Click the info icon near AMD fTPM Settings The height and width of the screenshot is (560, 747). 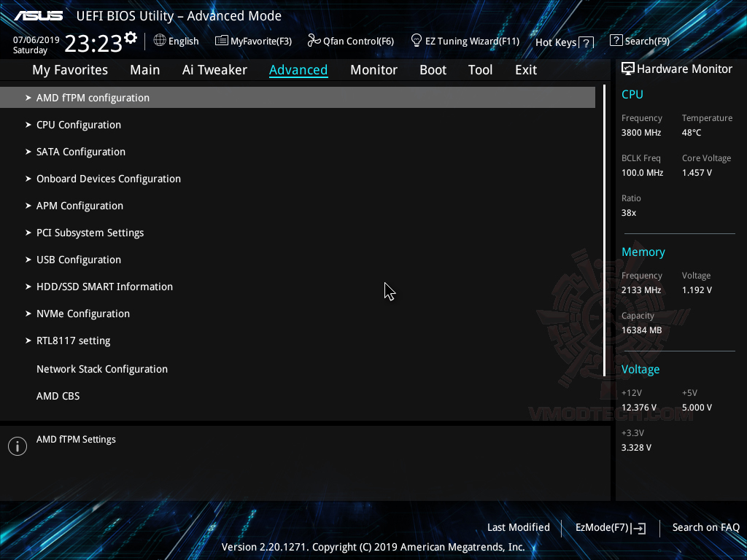[x=17, y=446]
